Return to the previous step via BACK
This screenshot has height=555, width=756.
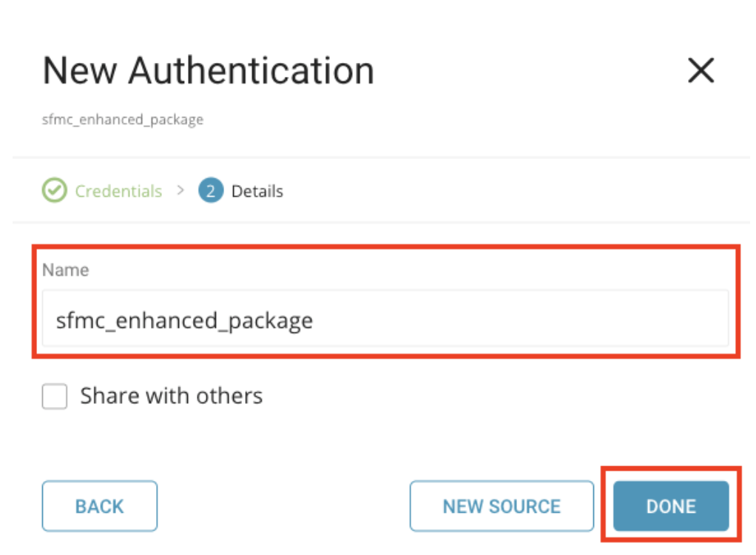pos(99,506)
